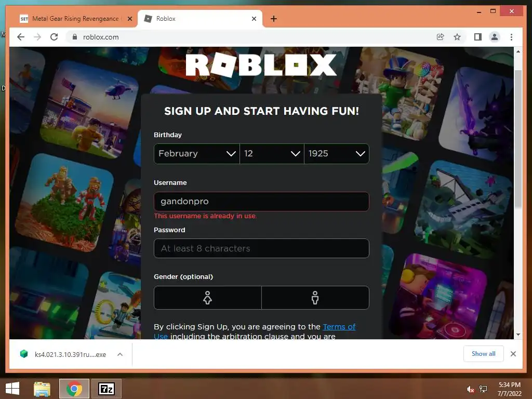The width and height of the screenshot is (532, 399).
Task: Expand download item options chevron
Action: click(x=120, y=354)
